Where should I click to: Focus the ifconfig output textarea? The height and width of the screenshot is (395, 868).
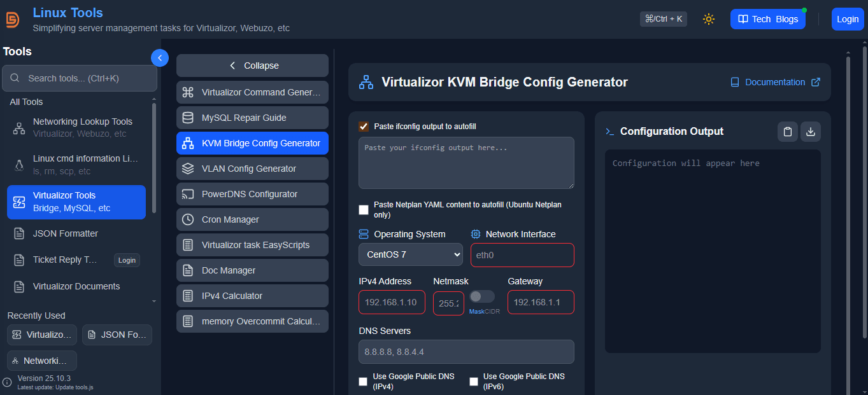tap(466, 163)
